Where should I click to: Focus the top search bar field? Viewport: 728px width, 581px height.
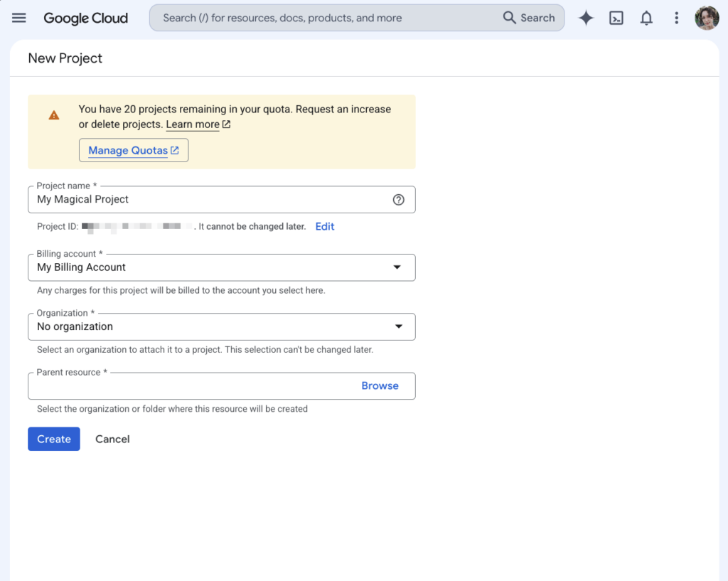point(325,18)
